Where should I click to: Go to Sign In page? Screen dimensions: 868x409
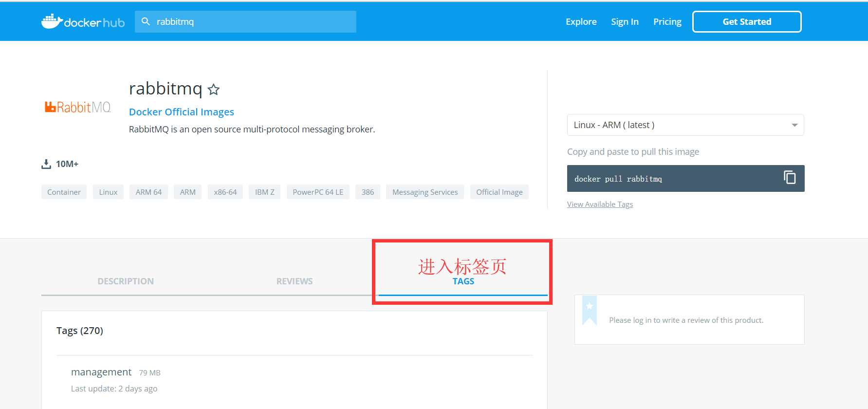(x=625, y=22)
